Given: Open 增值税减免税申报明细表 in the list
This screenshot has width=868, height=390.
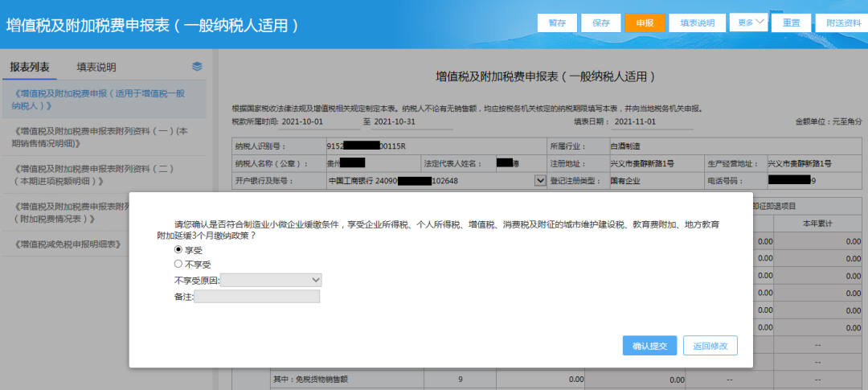Looking at the screenshot, I should click(x=69, y=244).
